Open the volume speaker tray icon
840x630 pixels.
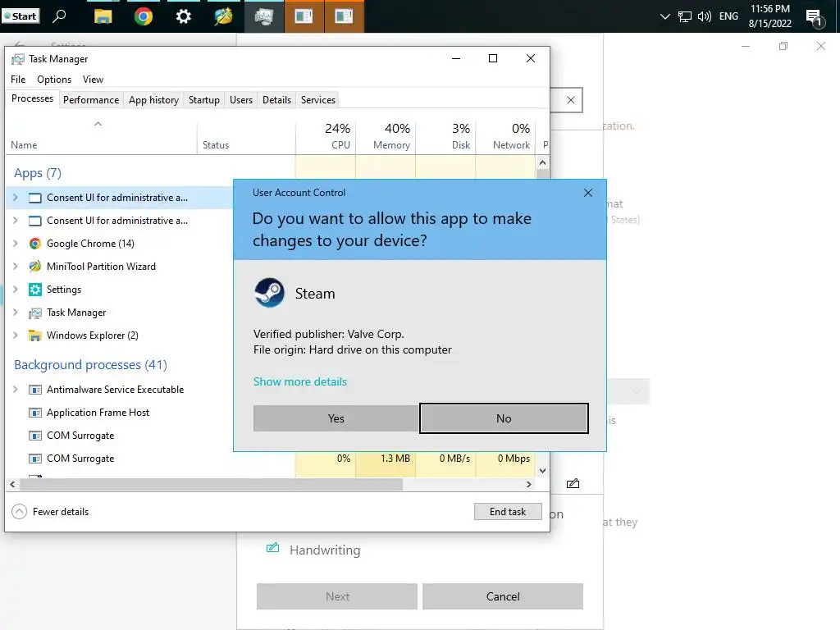(x=705, y=16)
